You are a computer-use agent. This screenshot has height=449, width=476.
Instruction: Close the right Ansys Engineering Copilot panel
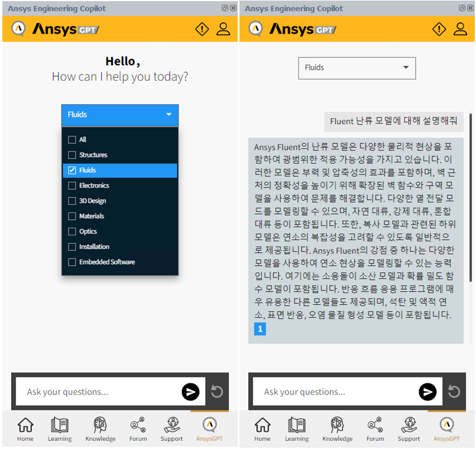pyautogui.click(x=470, y=8)
